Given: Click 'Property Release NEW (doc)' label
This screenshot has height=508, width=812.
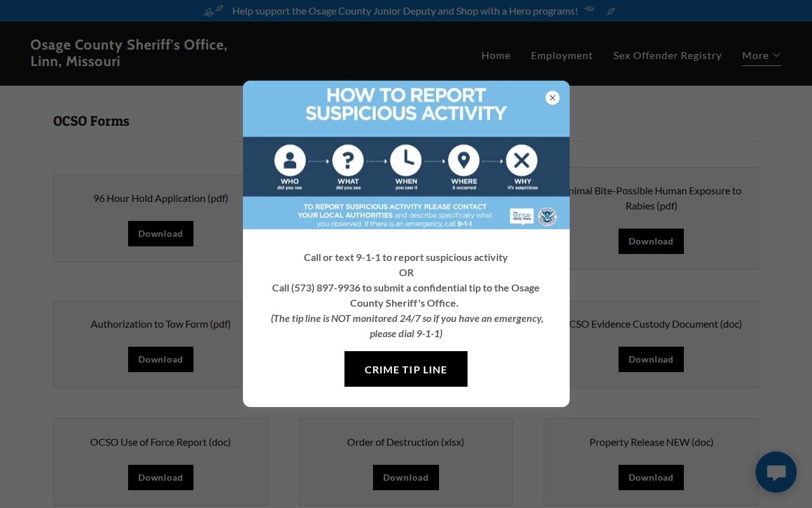Looking at the screenshot, I should 652,442.
